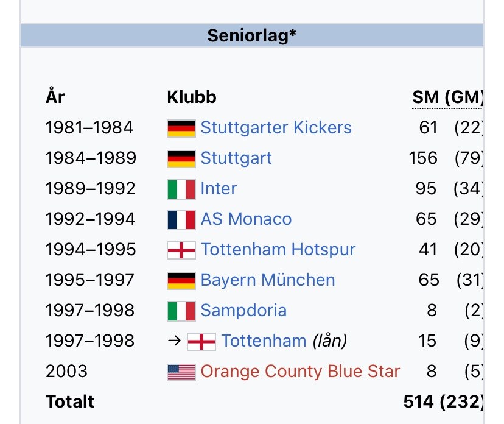Screen dimensions: 504x424
Task: Open the Stuttgart club link
Action: point(236,158)
